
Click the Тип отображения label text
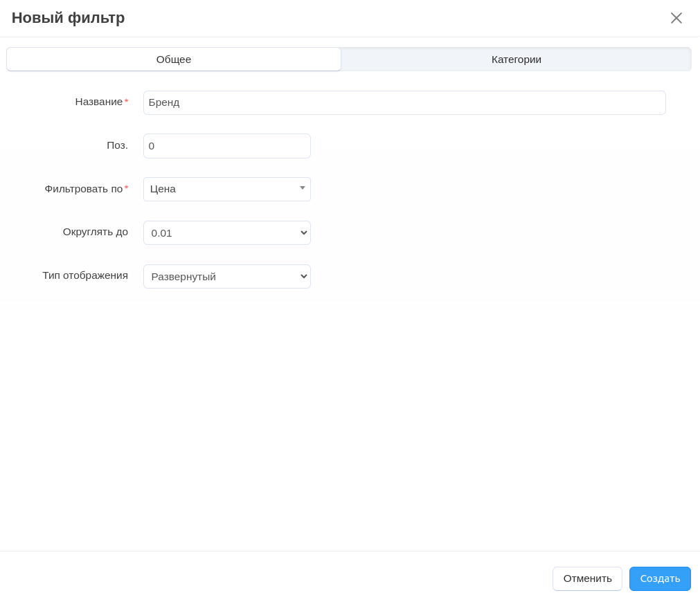click(84, 275)
